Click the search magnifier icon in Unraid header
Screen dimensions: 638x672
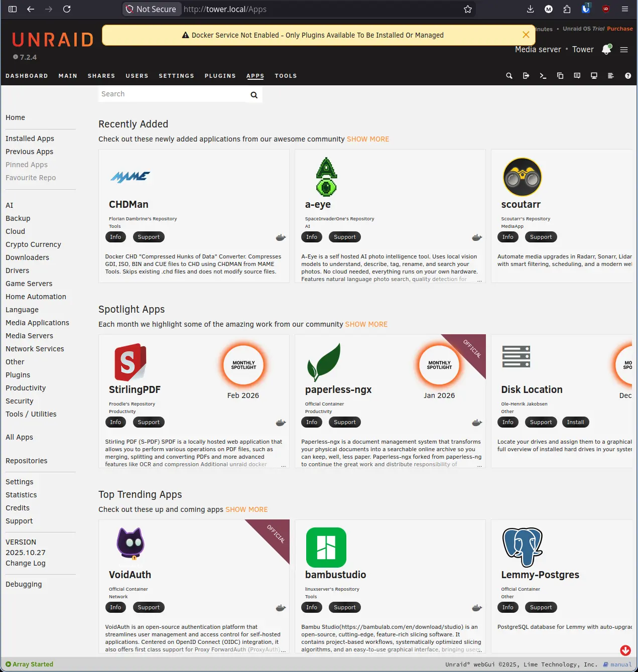(x=509, y=76)
